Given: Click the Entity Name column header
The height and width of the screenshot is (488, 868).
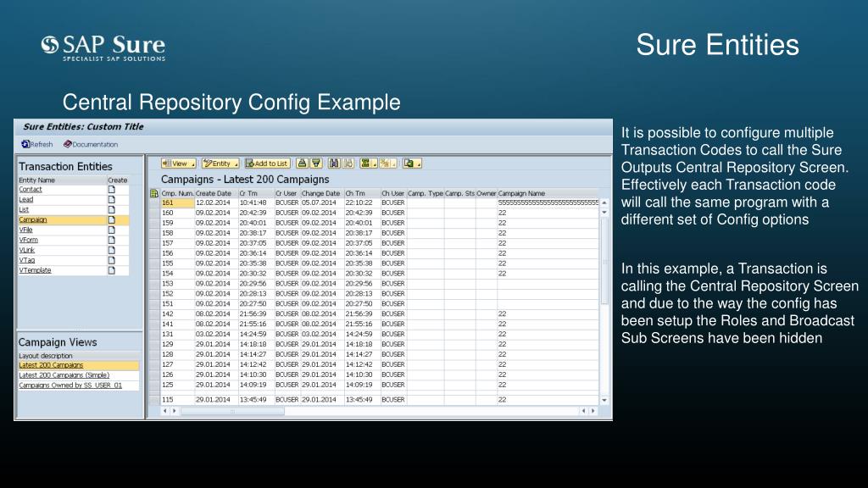Looking at the screenshot, I should coord(62,180).
